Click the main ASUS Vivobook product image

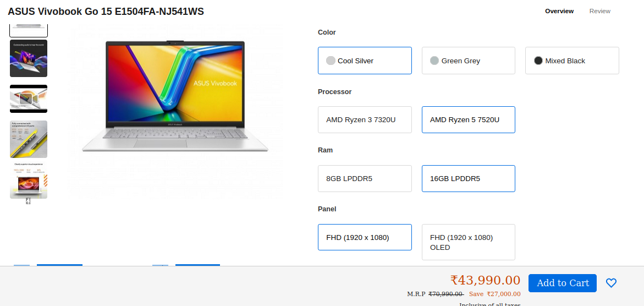[x=175, y=96]
